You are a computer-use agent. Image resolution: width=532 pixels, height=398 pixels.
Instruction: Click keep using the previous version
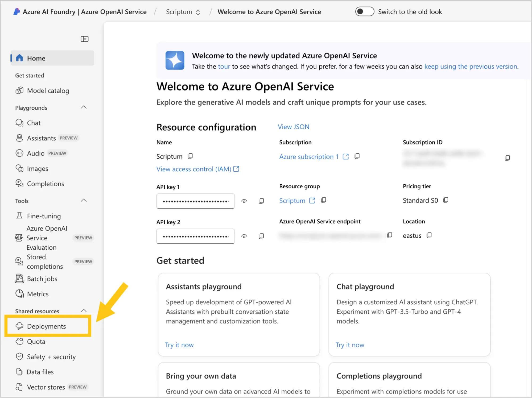[x=471, y=66]
